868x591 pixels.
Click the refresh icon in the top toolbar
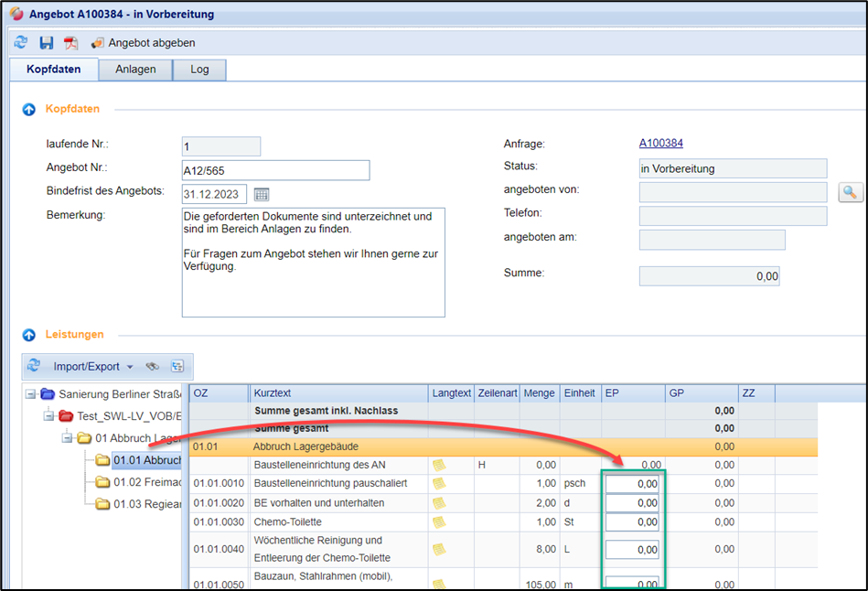click(21, 43)
